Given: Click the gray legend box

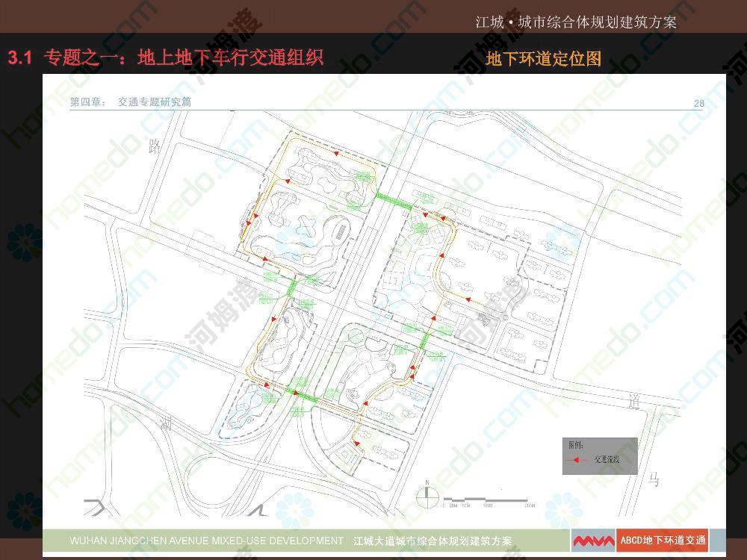Looking at the screenshot, I should [600, 455].
